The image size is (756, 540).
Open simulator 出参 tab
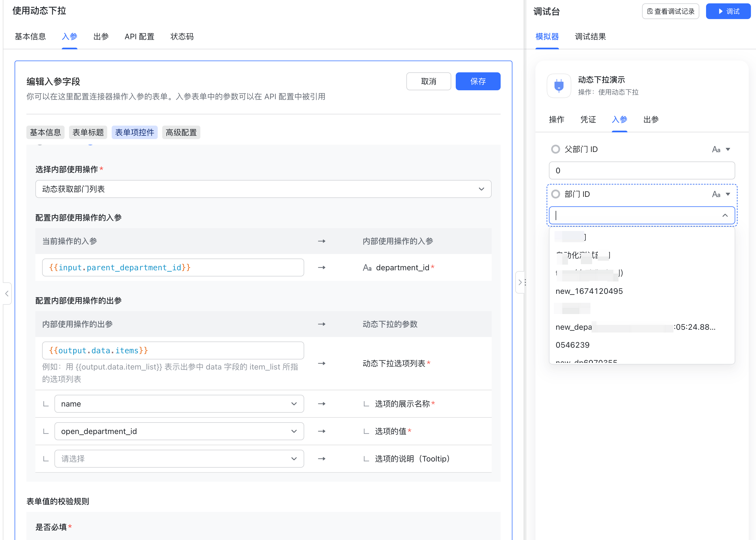tap(651, 119)
